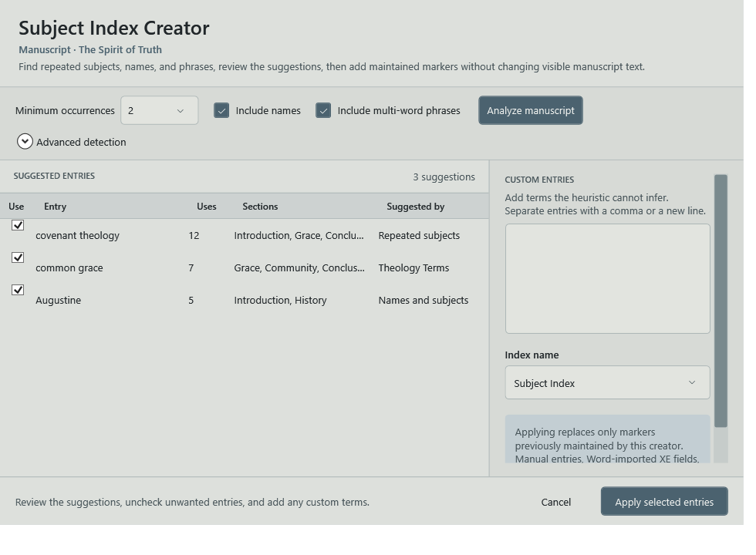
Task: Click the Analyze manuscript button
Action: tap(531, 110)
